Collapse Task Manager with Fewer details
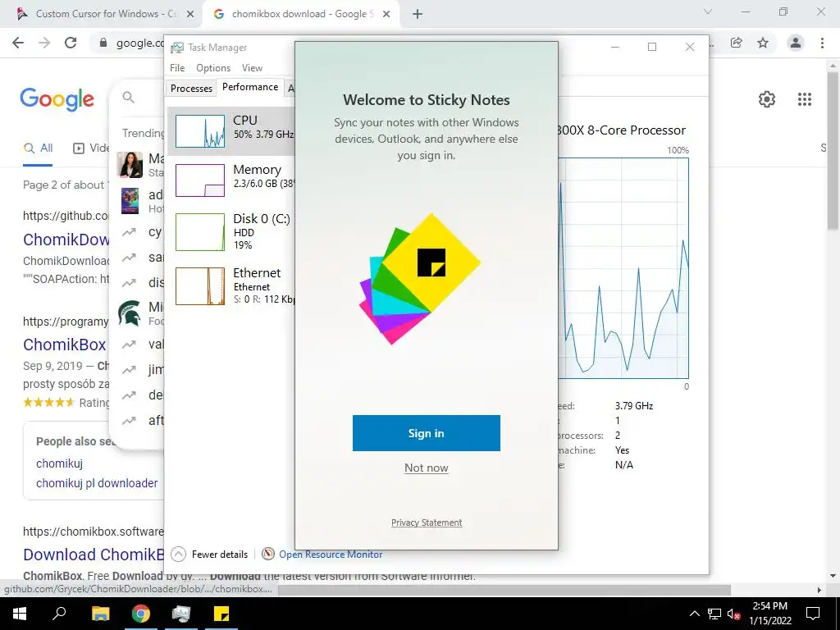The image size is (840, 630). pos(209,554)
